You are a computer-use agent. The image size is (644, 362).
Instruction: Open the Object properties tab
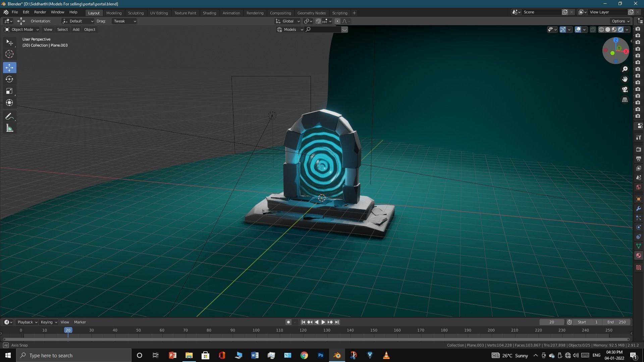[x=638, y=199]
